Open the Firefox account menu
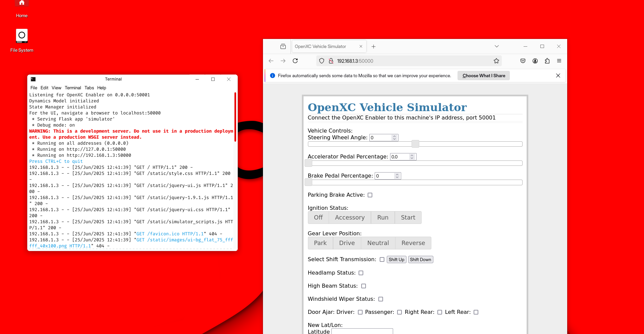Screen dimensions: 644x334 tap(535, 61)
